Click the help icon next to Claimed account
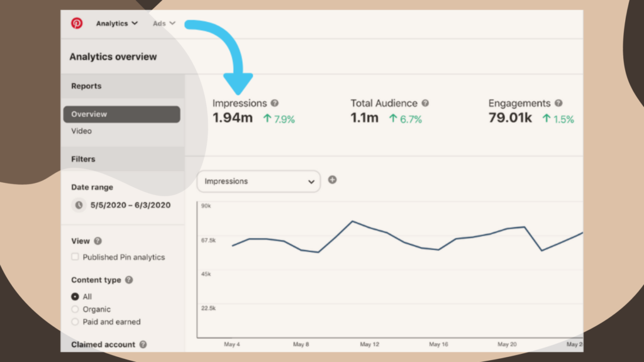The width and height of the screenshot is (644, 362). click(x=143, y=344)
